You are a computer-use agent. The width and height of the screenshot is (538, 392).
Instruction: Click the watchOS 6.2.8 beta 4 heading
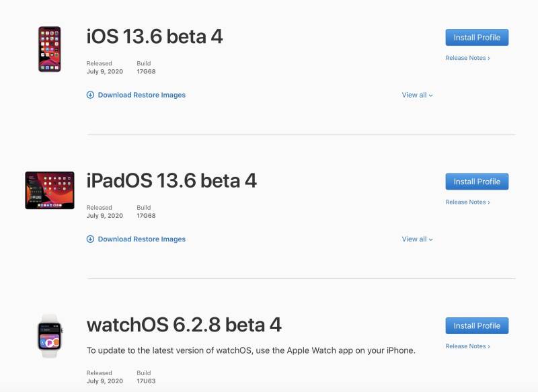(x=184, y=325)
